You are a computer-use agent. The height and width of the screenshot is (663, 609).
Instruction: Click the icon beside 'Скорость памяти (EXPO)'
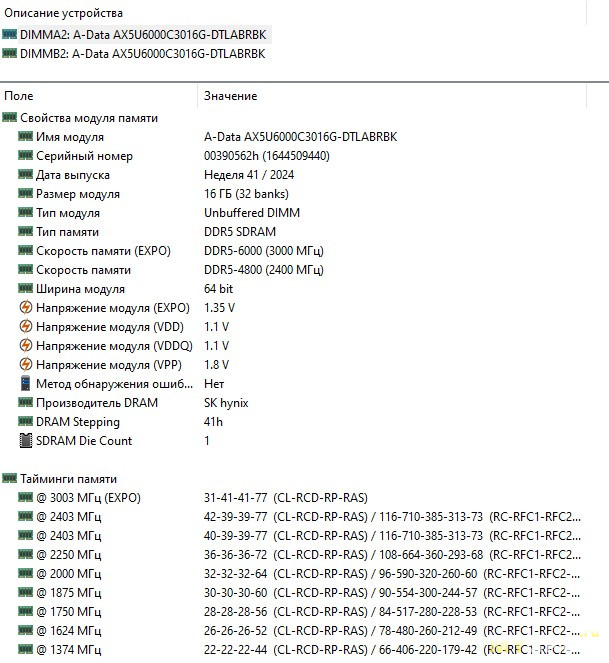tap(25, 250)
